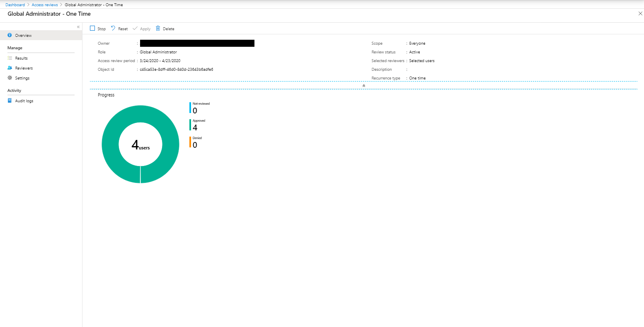The height and width of the screenshot is (327, 644).
Task: Click the Apply button label
Action: 145,29
